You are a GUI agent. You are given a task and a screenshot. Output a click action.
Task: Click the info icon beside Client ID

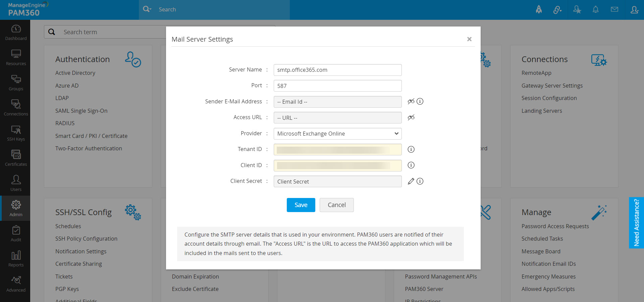(x=411, y=165)
